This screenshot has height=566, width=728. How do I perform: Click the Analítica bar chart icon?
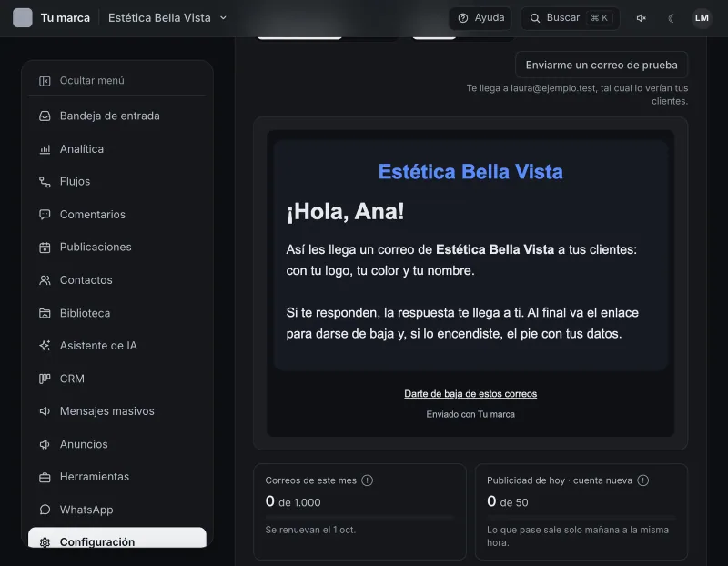(45, 149)
